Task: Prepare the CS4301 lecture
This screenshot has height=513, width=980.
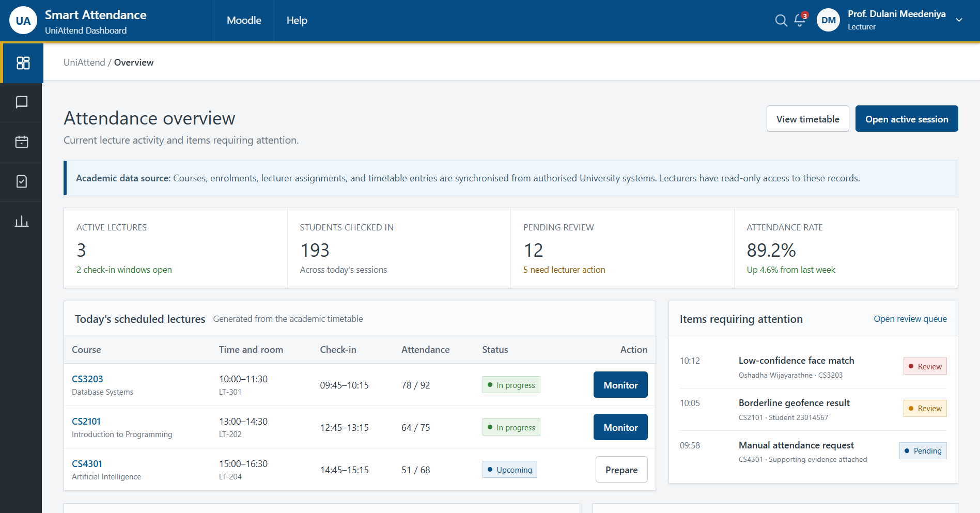Action: [621, 470]
